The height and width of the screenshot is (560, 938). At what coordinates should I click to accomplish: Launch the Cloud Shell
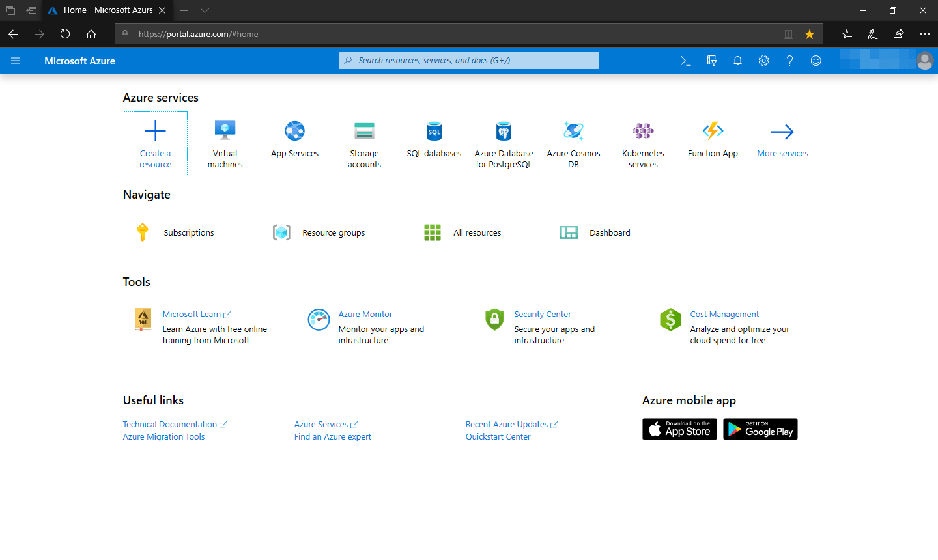click(x=685, y=60)
